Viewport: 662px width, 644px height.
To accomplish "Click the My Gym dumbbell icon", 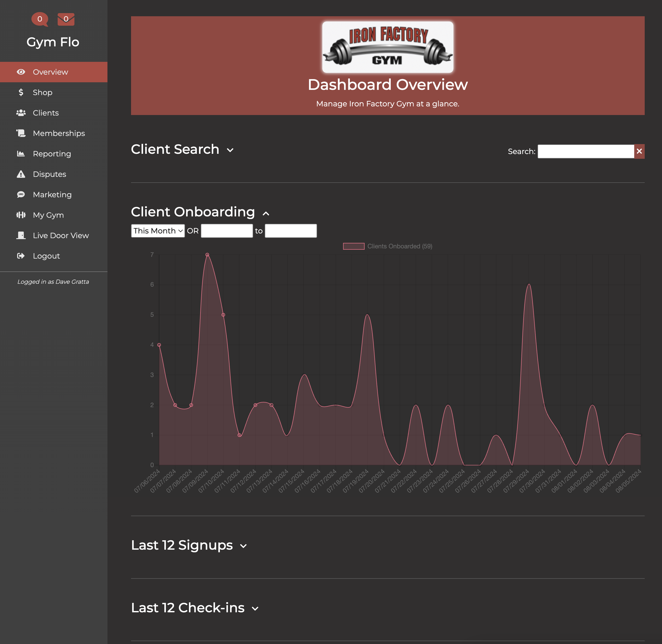I will [21, 215].
